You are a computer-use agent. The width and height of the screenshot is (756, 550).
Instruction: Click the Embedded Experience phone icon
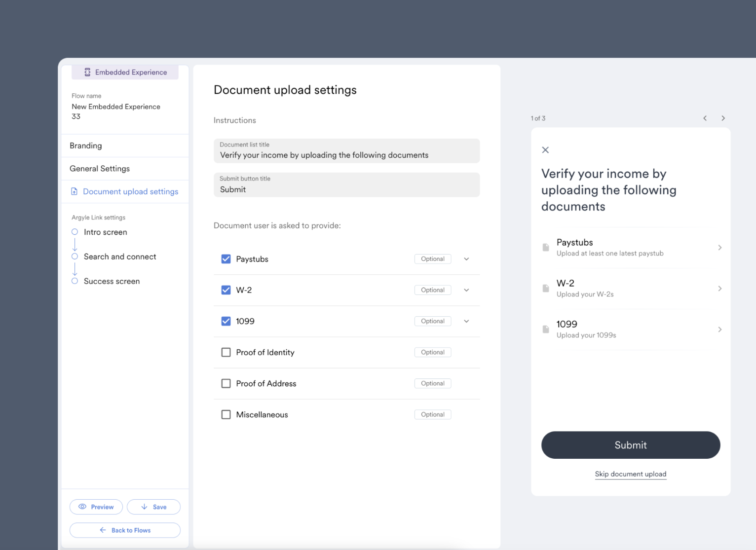(88, 72)
